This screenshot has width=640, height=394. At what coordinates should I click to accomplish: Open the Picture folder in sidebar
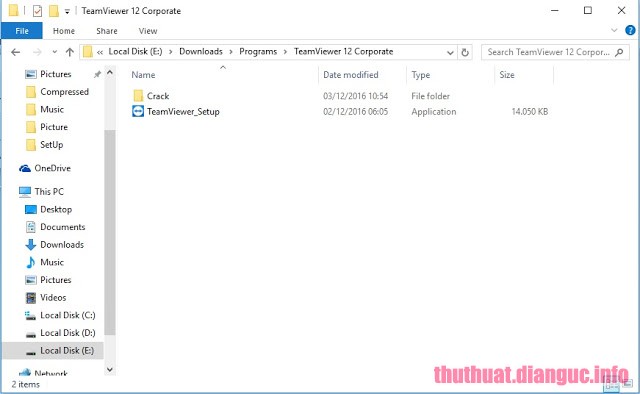click(54, 127)
